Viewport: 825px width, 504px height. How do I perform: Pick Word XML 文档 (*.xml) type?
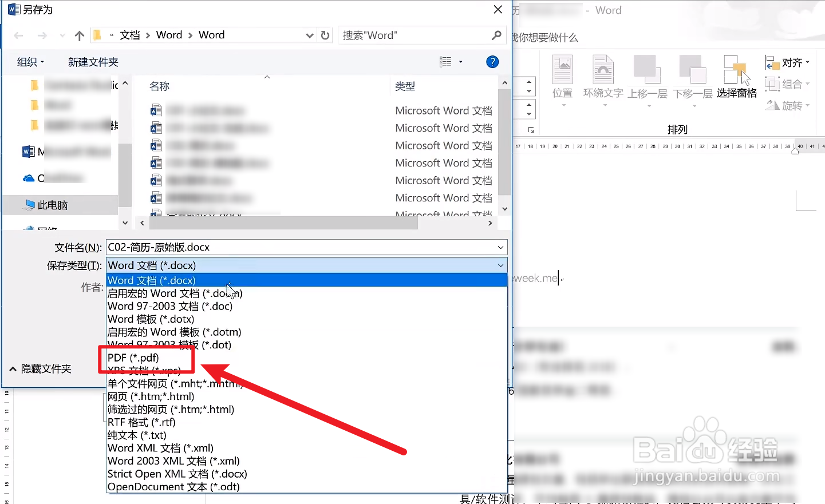(x=160, y=448)
